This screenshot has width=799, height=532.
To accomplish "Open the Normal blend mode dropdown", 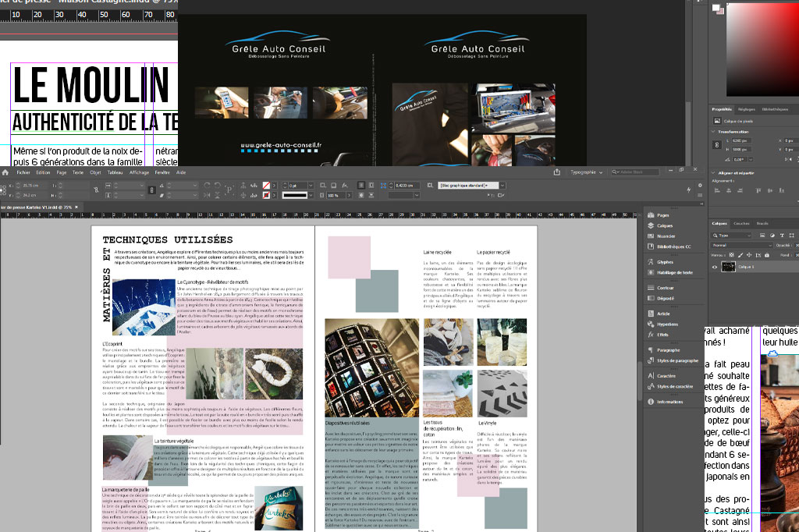I will click(x=740, y=246).
